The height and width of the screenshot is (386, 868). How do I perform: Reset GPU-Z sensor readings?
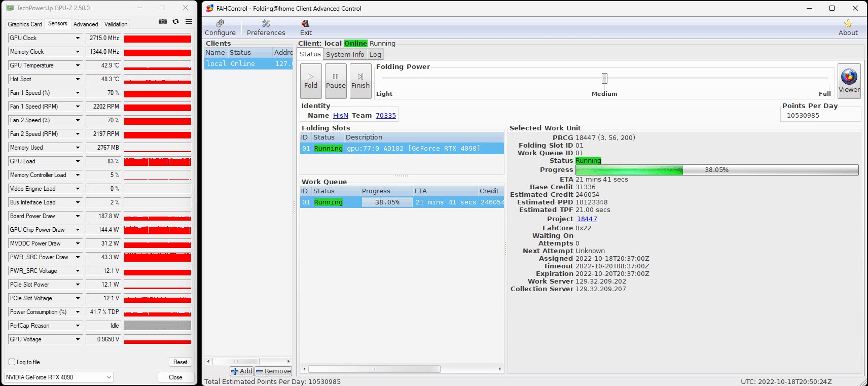click(x=180, y=362)
